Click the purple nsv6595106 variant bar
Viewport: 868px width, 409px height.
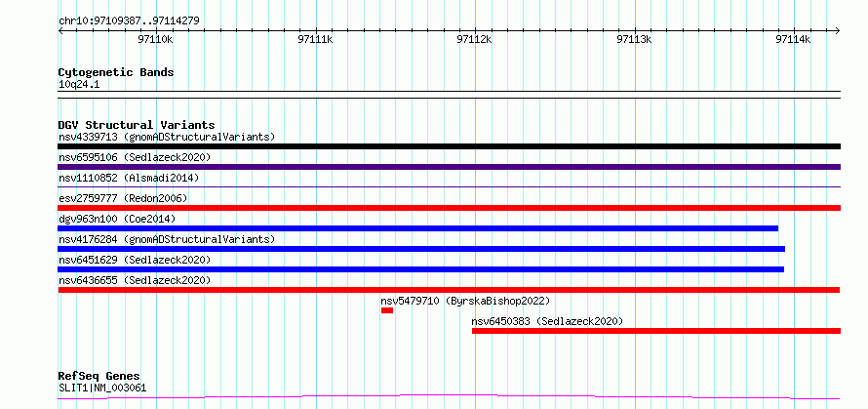click(449, 167)
